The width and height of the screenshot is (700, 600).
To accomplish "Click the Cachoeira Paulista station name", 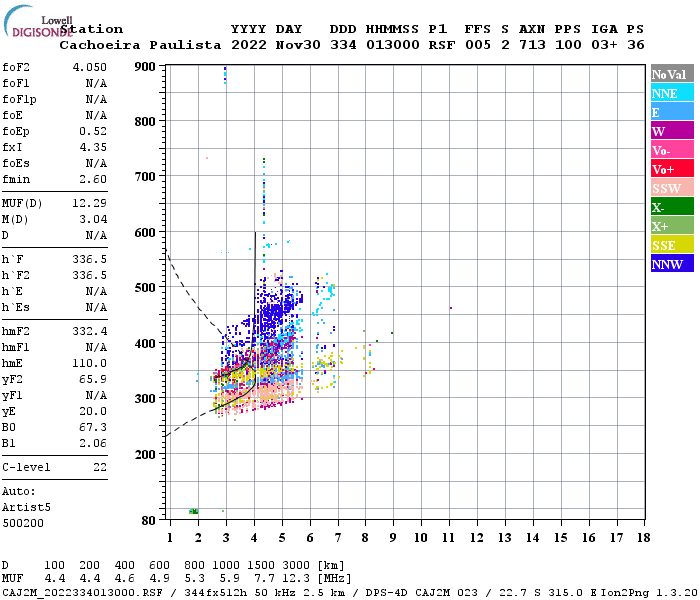I will pyautogui.click(x=140, y=45).
